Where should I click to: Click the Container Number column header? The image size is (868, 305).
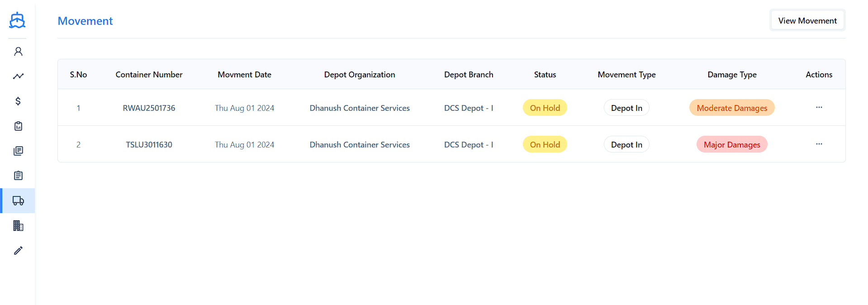[149, 75]
